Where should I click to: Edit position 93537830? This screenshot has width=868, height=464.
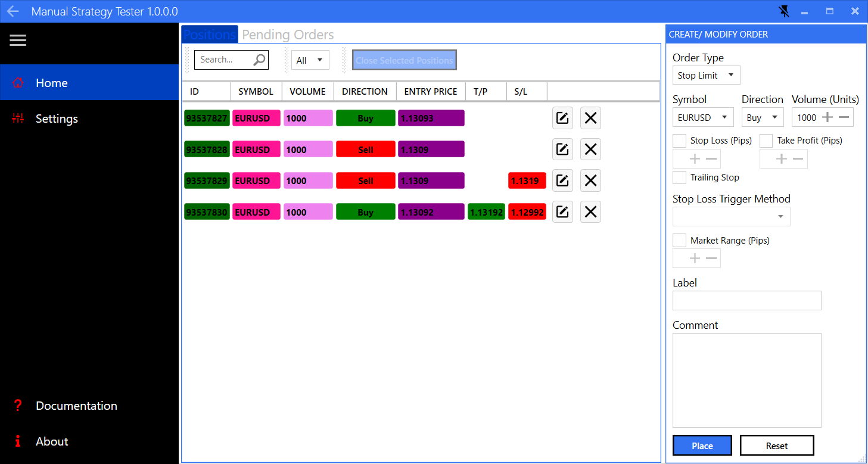coord(562,212)
